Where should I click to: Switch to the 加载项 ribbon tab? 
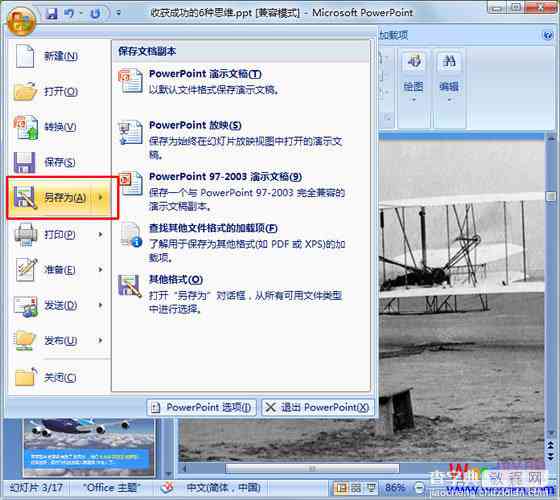[393, 35]
